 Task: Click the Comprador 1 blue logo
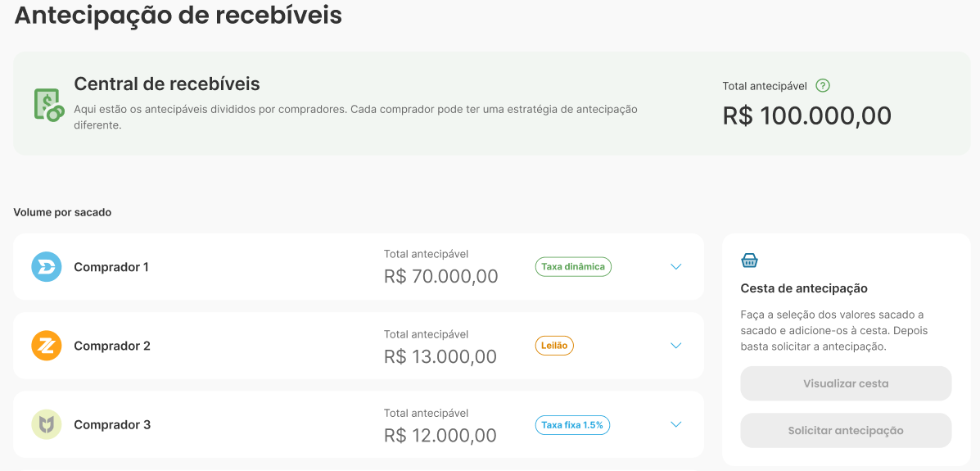(47, 267)
